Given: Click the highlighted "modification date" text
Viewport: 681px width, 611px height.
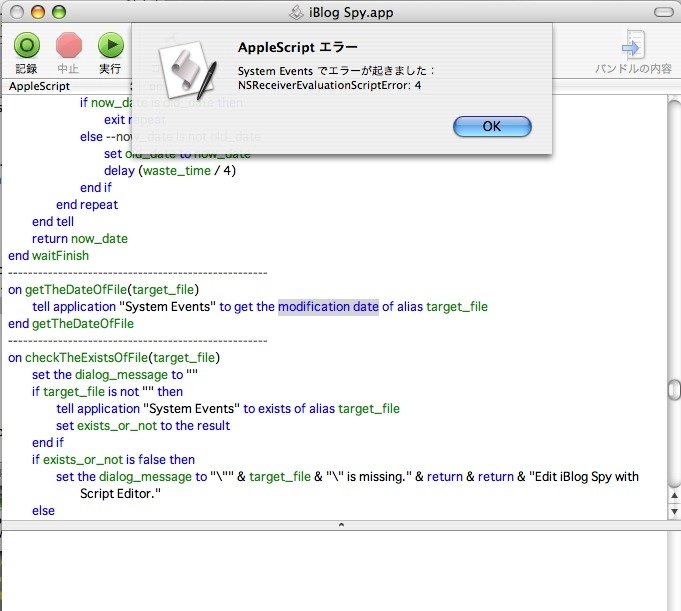Looking at the screenshot, I should tap(328, 307).
